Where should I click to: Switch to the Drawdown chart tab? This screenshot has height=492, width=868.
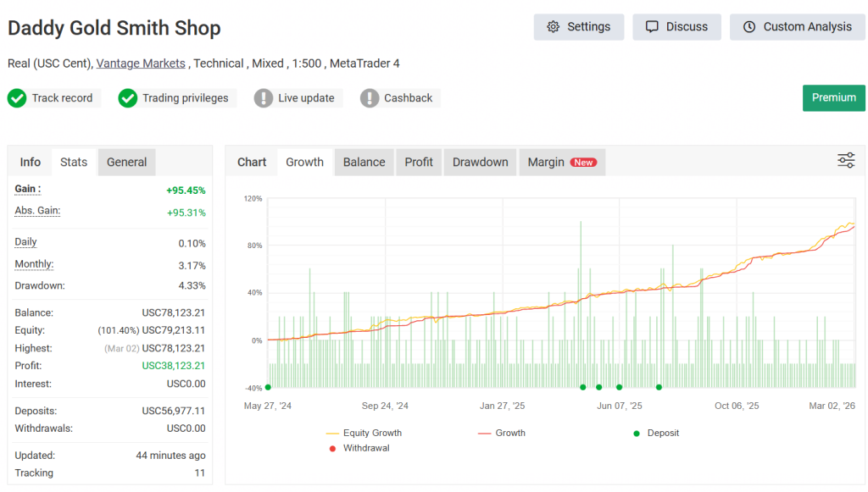click(x=480, y=163)
